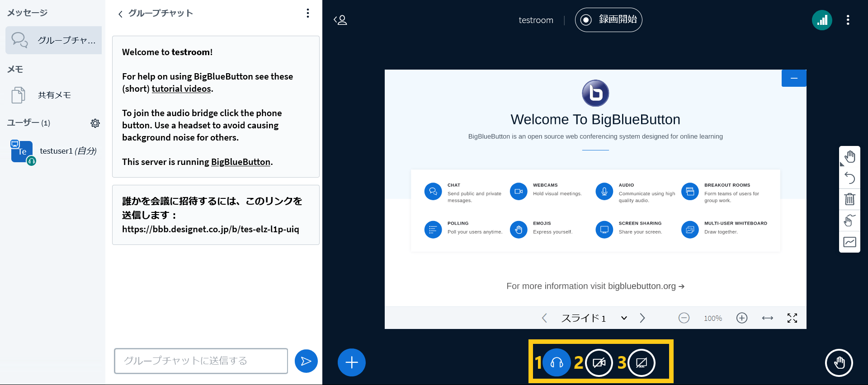Screen dimensions: 868x385
Task: Zoom in the presentation
Action: point(742,318)
